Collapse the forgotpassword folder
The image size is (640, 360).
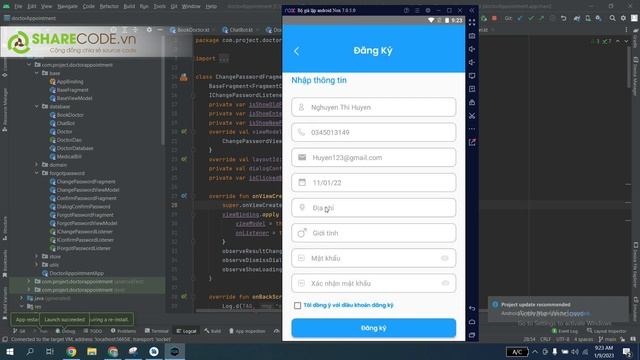(37, 173)
